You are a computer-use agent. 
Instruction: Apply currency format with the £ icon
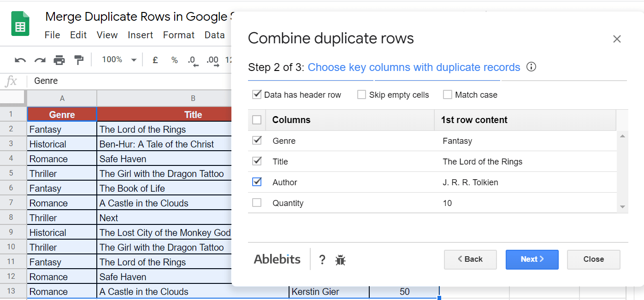point(155,60)
